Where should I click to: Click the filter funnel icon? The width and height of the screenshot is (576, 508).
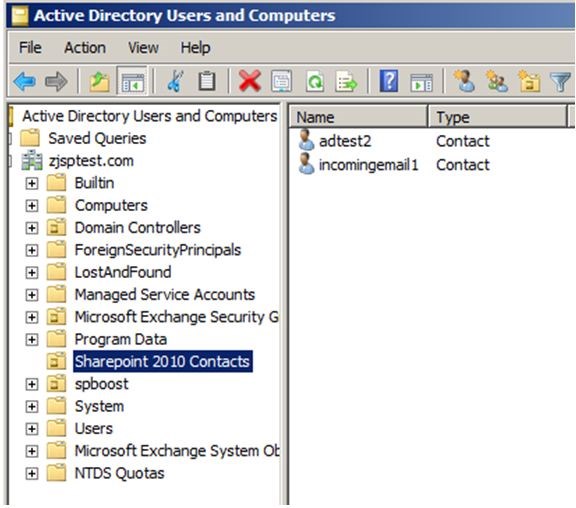[560, 82]
